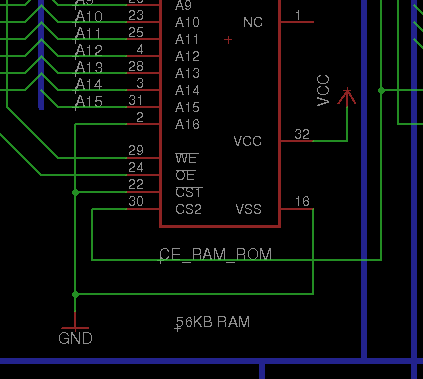The width and height of the screenshot is (423, 379).
Task: Click the red VCC supply arrow symbol
Action: coord(347,97)
